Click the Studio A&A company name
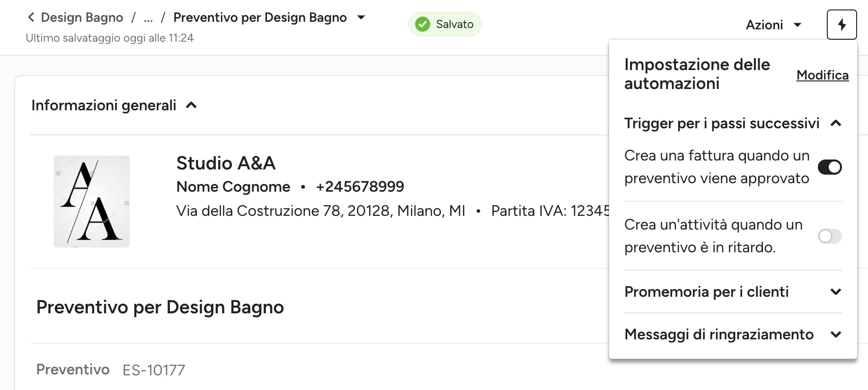This screenshot has width=868, height=390. pos(226,163)
